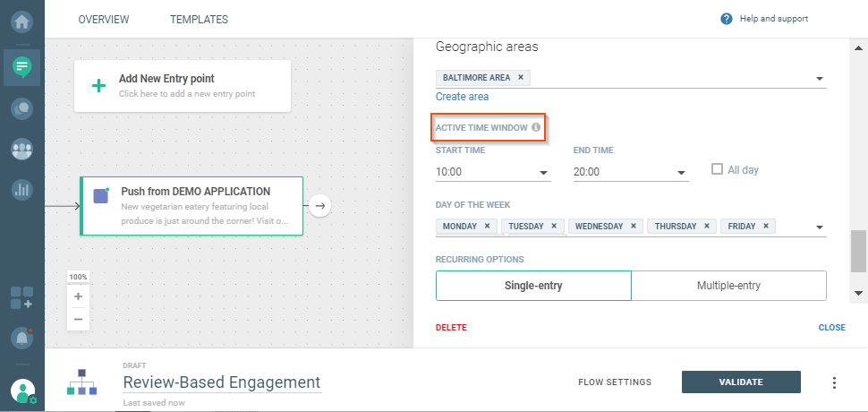Select Single-entry recurring option
The image size is (868, 412).
[533, 286]
